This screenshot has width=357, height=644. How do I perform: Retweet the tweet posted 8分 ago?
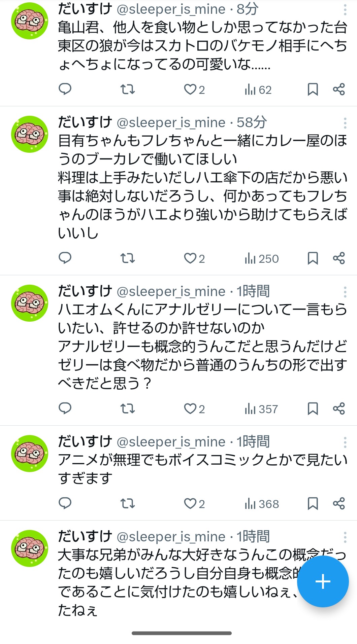point(128,89)
